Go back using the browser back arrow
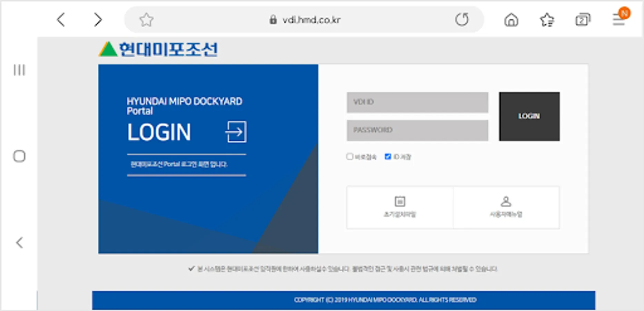The image size is (644, 311). [x=61, y=20]
